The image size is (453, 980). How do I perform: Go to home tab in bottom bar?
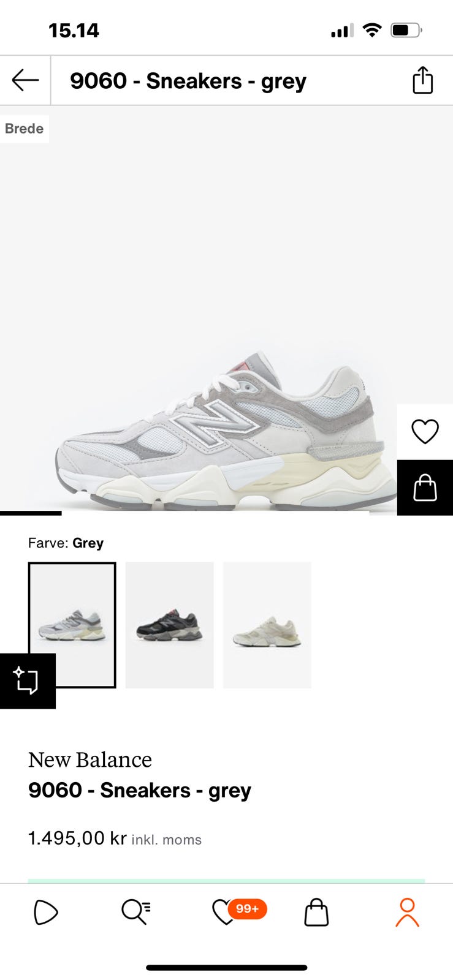point(46,913)
